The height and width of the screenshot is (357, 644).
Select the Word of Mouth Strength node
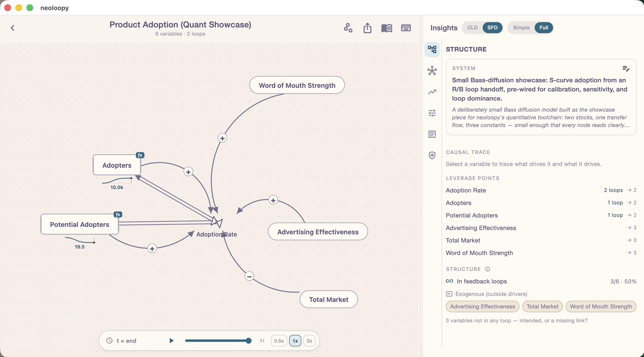(x=297, y=85)
